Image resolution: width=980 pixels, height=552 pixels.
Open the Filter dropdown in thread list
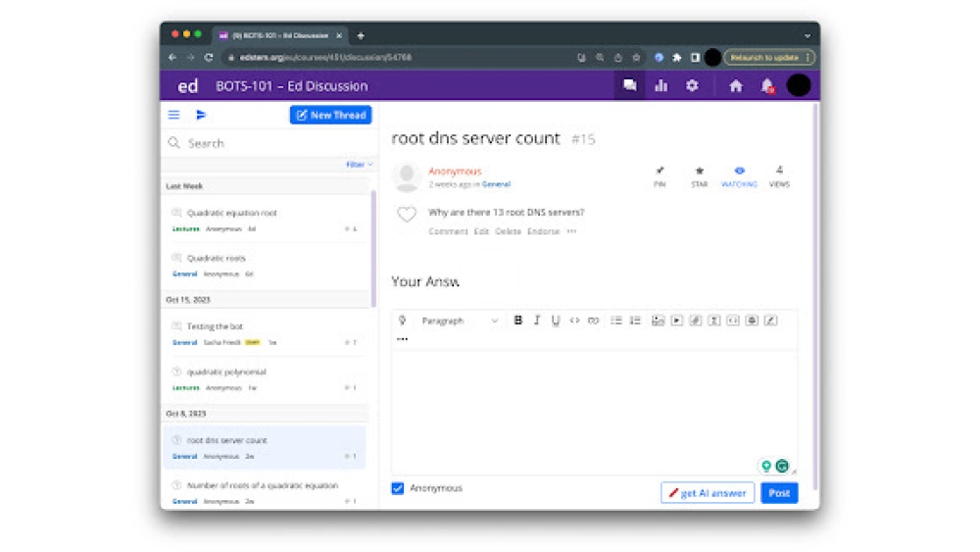360,165
